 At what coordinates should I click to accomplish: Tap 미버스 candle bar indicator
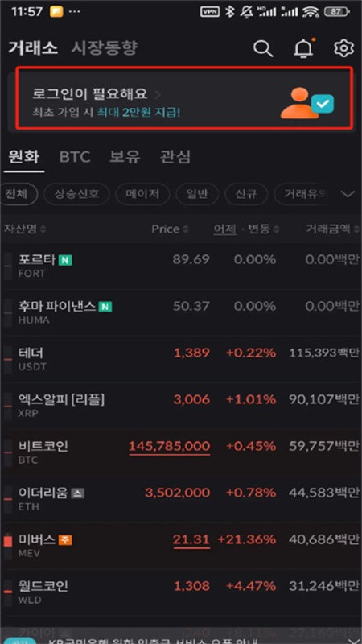(x=8, y=540)
